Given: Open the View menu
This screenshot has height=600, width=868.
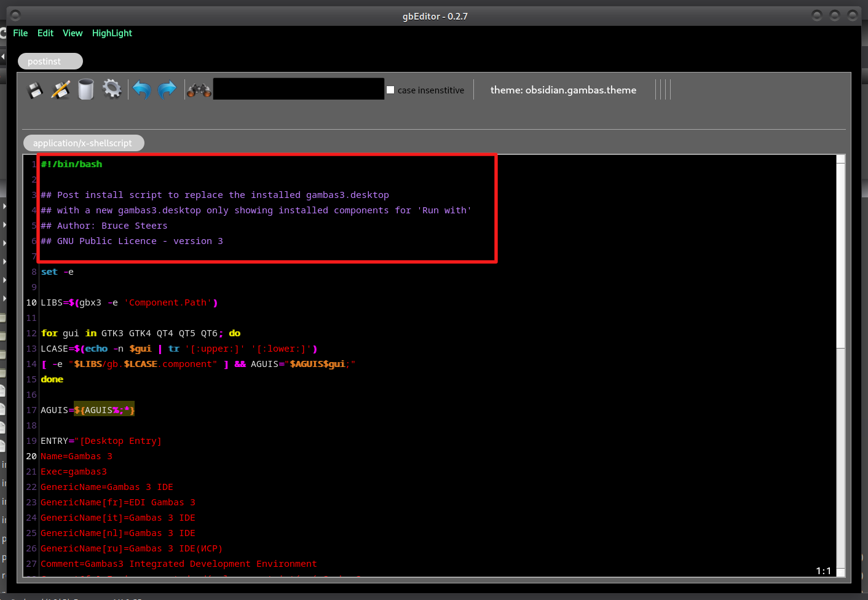Looking at the screenshot, I should point(73,33).
